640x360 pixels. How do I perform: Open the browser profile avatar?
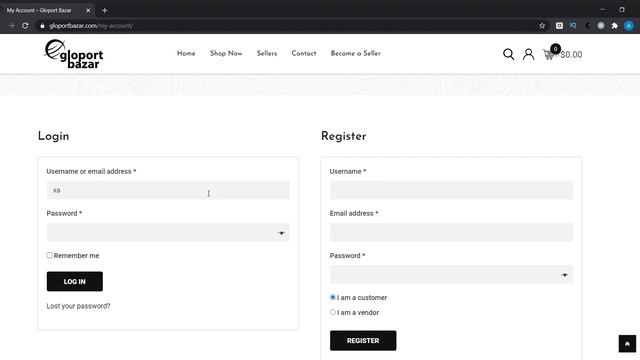click(629, 26)
